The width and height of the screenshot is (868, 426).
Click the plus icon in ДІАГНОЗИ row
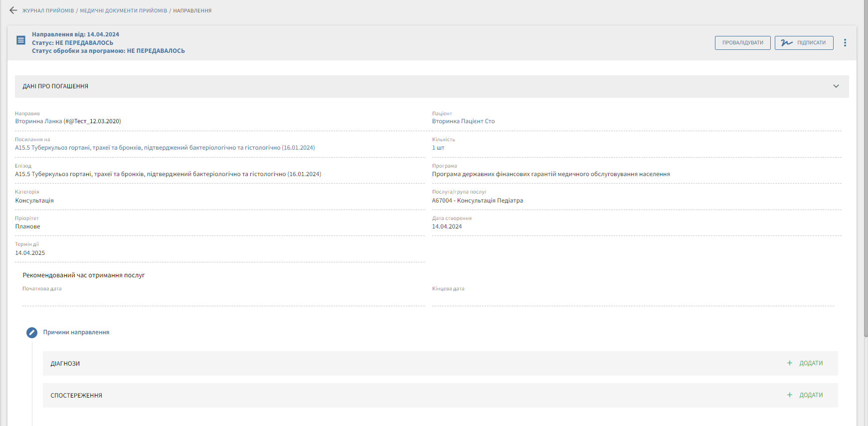[x=789, y=363]
